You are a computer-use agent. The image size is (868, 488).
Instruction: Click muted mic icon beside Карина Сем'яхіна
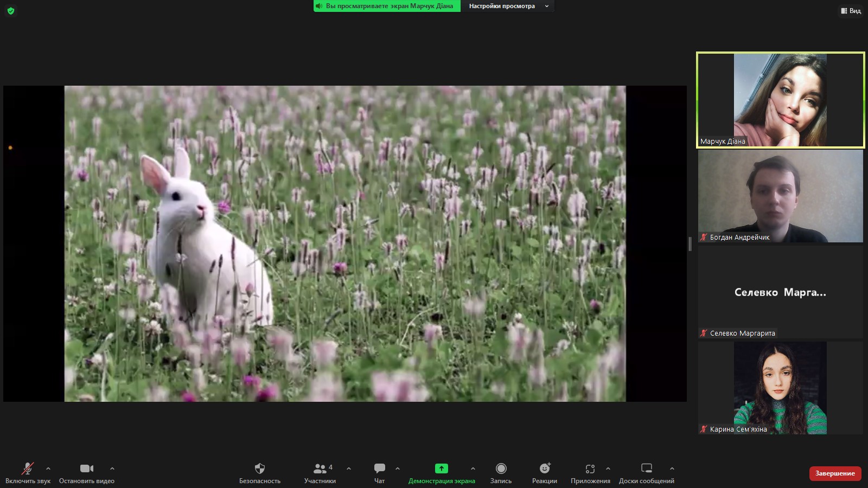[x=704, y=429]
